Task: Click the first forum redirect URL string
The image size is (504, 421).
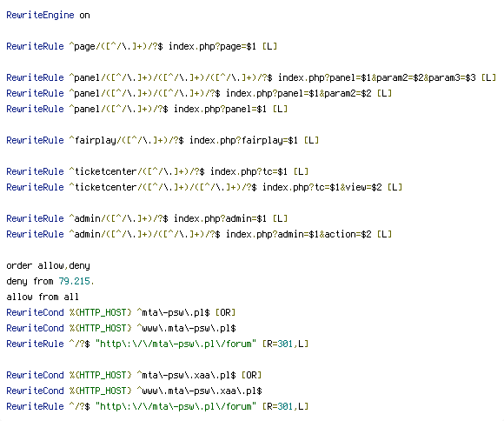Action: (x=176, y=344)
